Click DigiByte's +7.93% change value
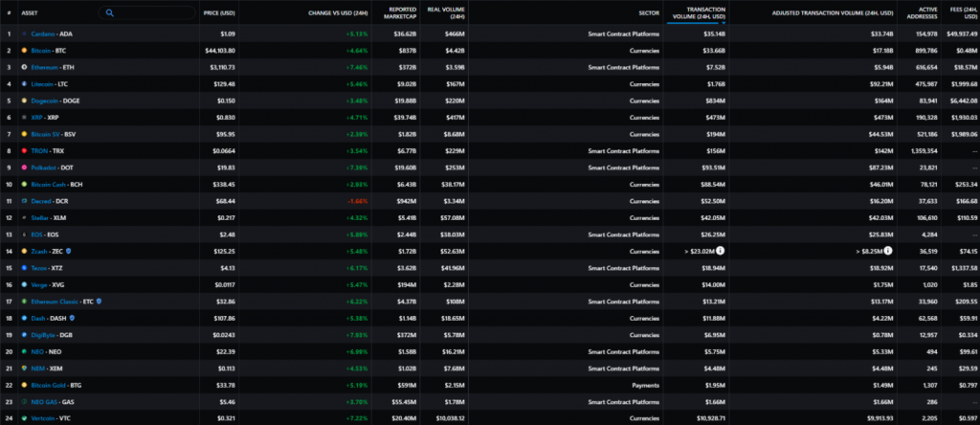Screen dimensions: 980x425 [x=357, y=334]
